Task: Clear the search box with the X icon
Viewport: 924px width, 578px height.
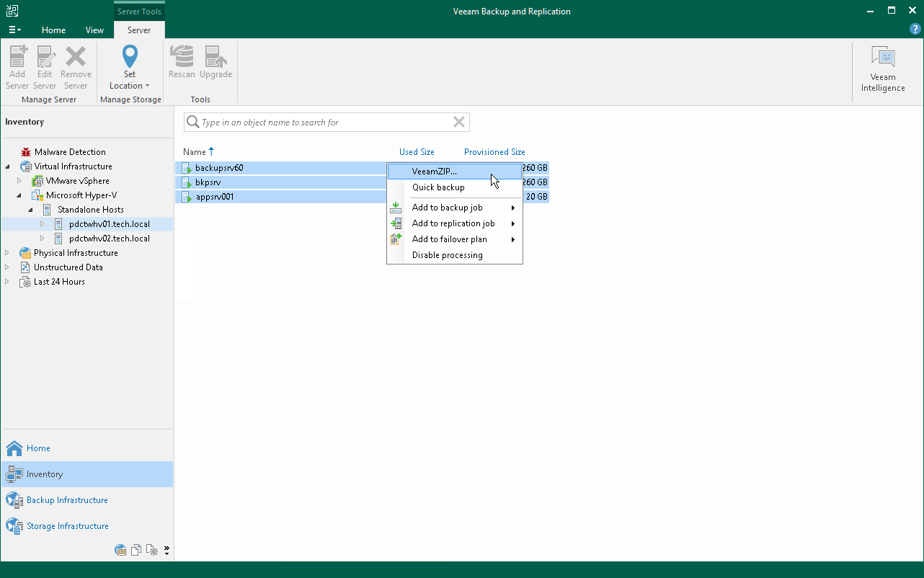Action: 459,123
